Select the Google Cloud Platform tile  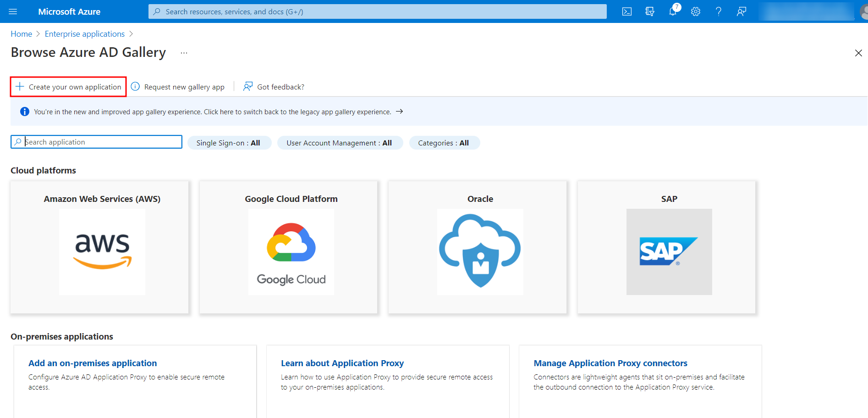pyautogui.click(x=289, y=247)
